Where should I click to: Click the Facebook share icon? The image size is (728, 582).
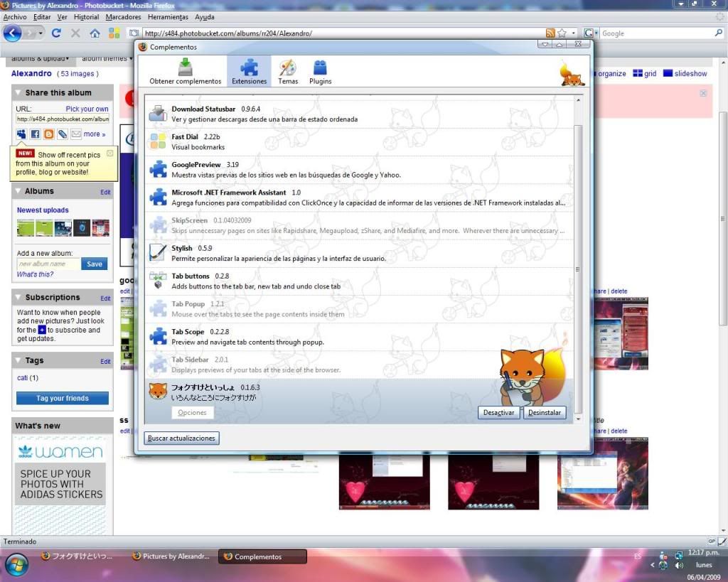[x=36, y=134]
